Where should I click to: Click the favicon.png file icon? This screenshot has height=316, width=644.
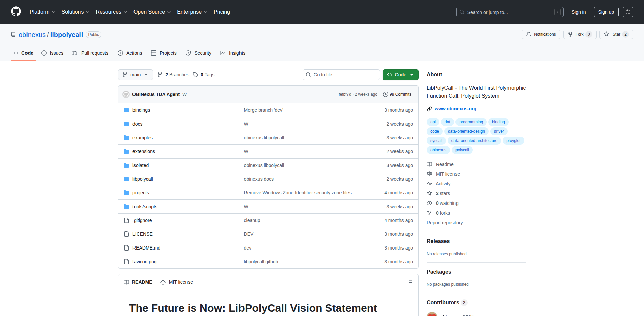pyautogui.click(x=126, y=262)
